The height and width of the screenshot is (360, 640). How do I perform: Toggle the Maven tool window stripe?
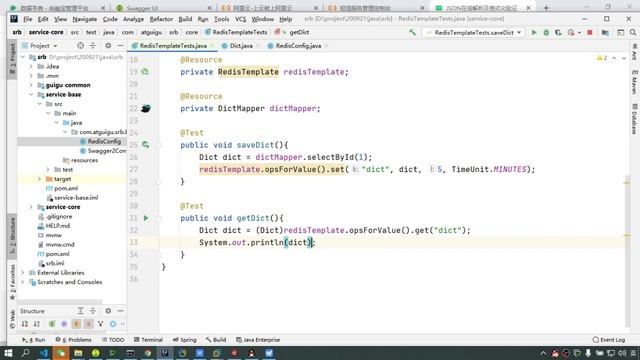coord(635,83)
